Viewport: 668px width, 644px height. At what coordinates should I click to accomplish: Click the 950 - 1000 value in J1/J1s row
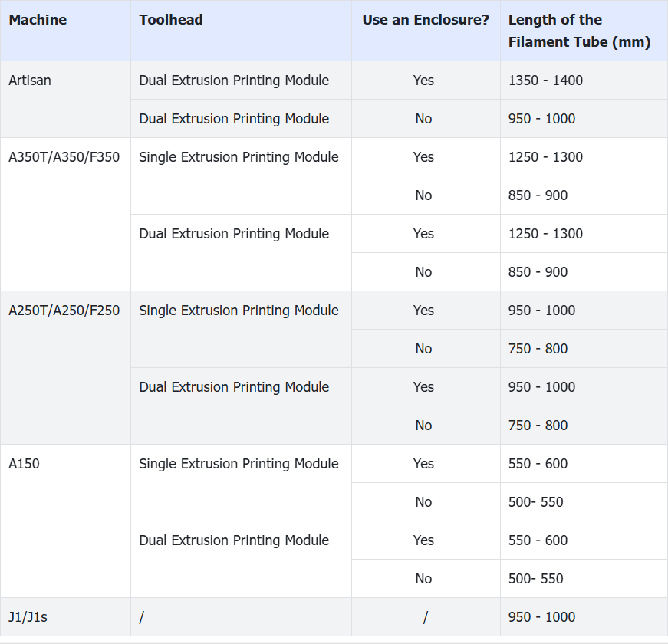[x=541, y=617]
